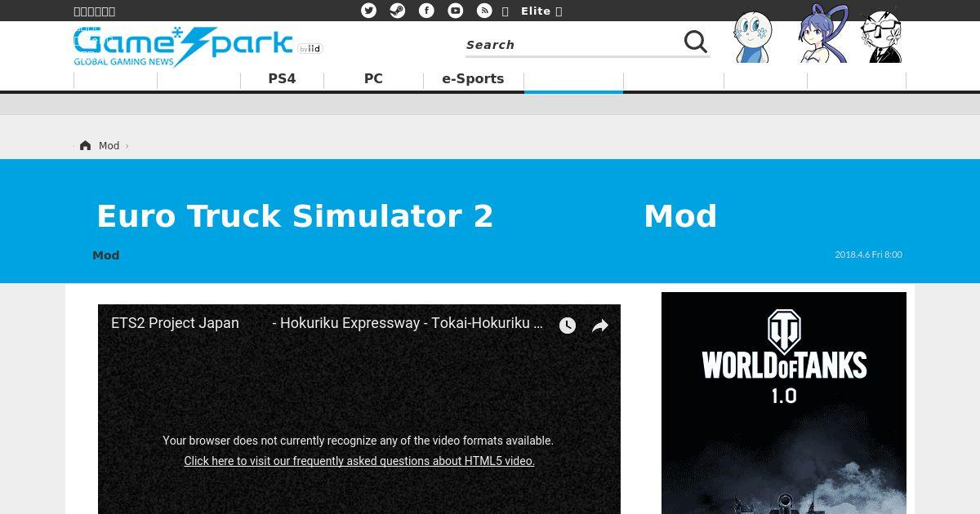Open the PS4 navigation tab
Screen dimensions: 980x514
click(282, 79)
